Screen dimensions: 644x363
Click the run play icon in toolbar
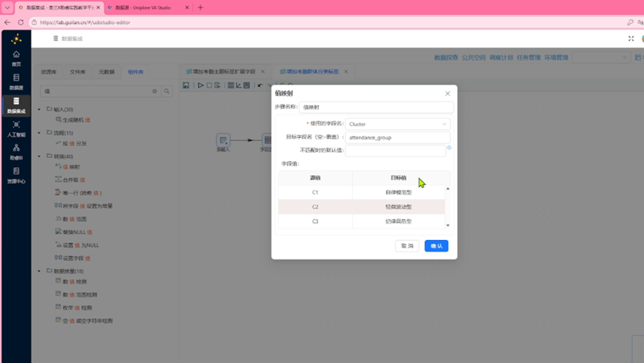pos(200,86)
